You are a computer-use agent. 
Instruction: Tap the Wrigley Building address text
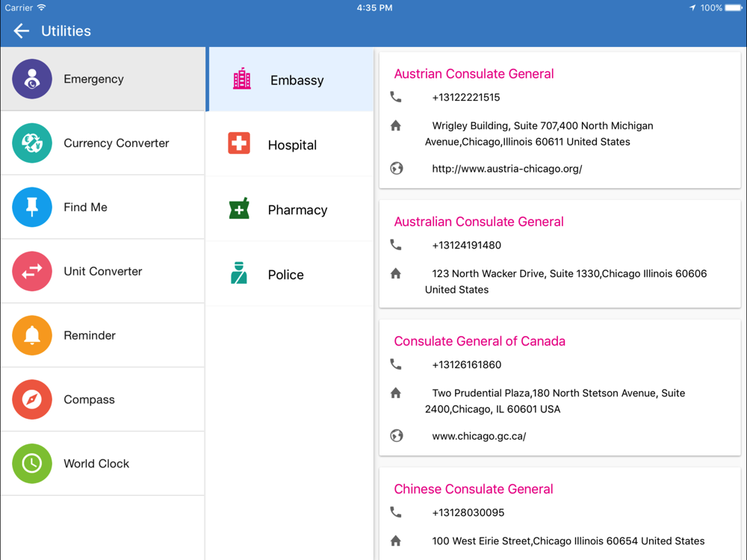539,134
